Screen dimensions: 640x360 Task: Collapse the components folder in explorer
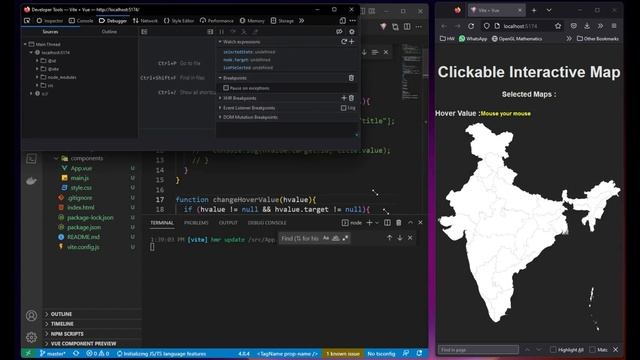(x=56, y=158)
